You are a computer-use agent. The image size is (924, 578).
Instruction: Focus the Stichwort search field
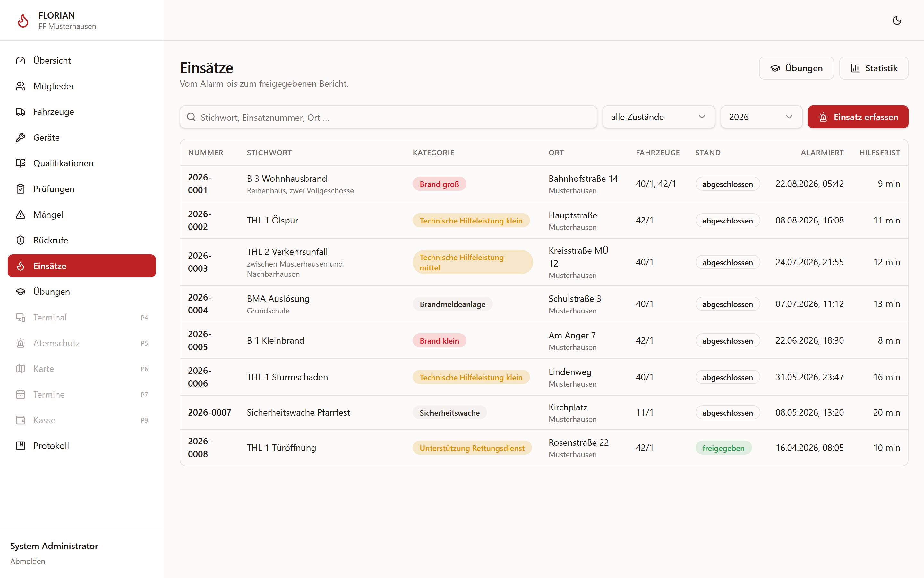click(388, 117)
